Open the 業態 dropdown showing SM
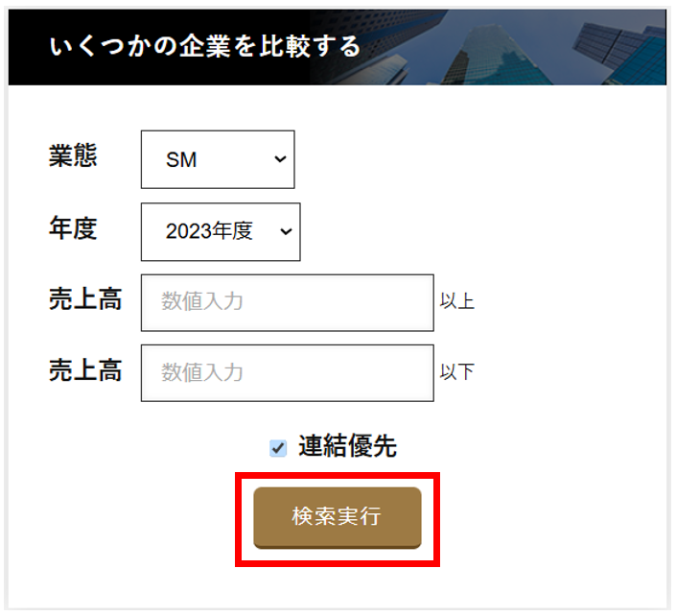 pyautogui.click(x=218, y=159)
